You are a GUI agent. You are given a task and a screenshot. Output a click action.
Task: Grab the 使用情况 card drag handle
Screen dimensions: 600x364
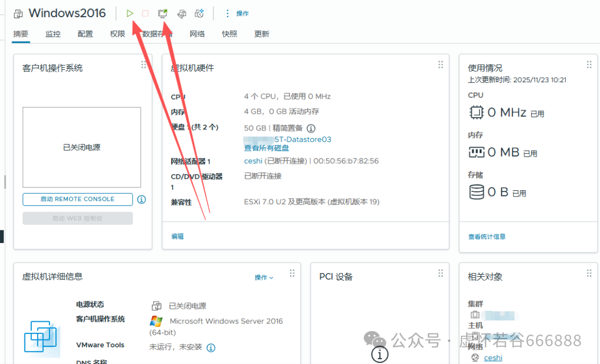589,64
